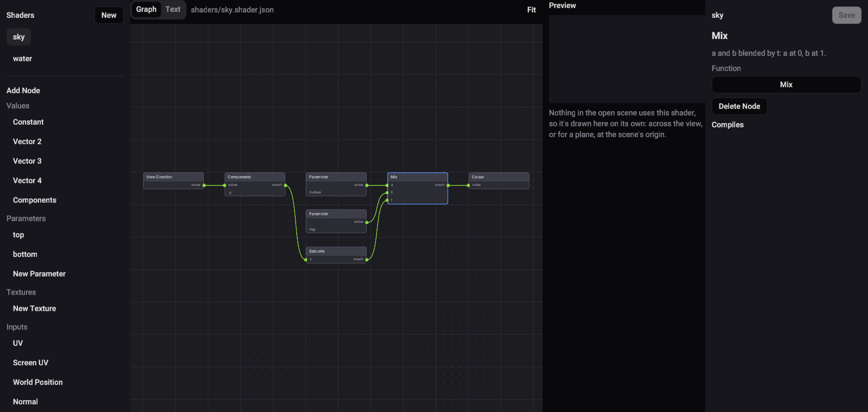
Task: Save the sky shader
Action: (846, 15)
